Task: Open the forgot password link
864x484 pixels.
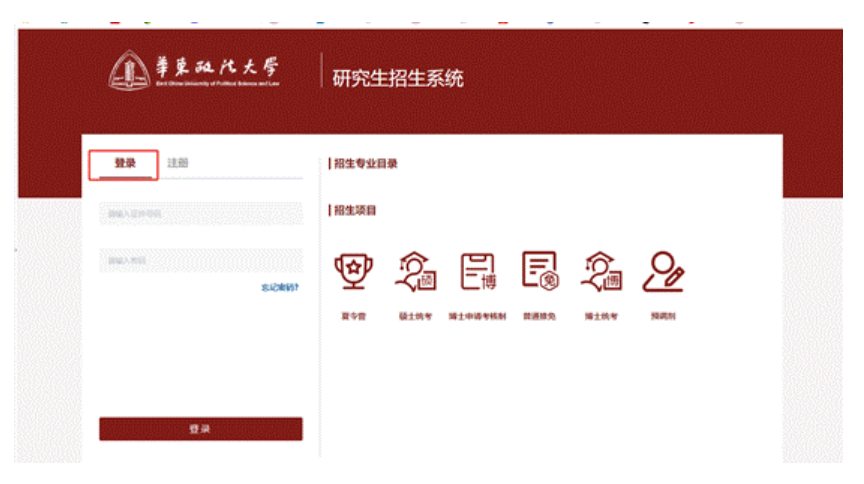Action: pyautogui.click(x=280, y=287)
